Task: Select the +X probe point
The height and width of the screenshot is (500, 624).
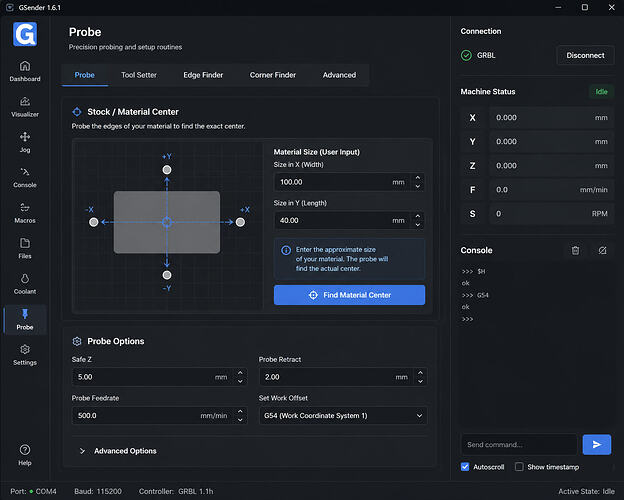Action: pyautogui.click(x=240, y=222)
